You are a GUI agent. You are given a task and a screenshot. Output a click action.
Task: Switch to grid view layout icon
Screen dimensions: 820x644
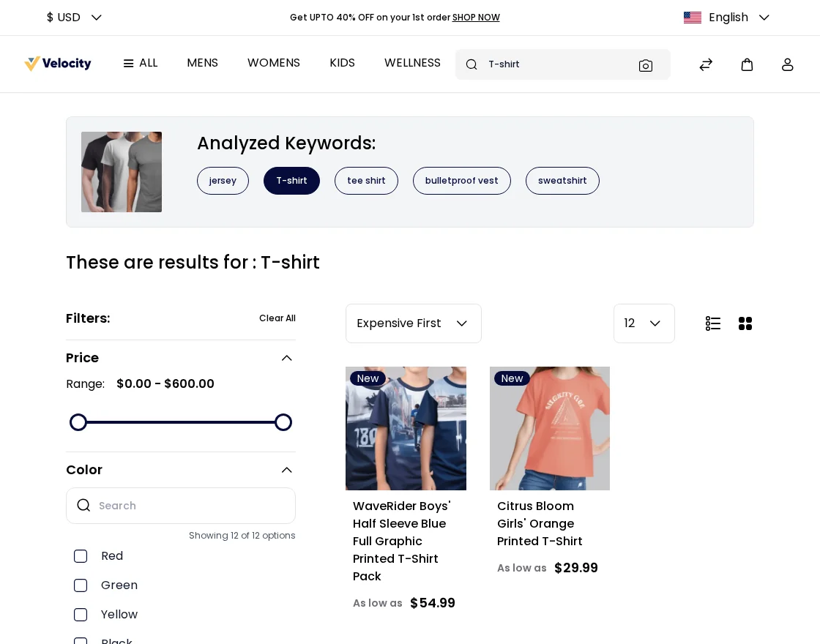745,323
